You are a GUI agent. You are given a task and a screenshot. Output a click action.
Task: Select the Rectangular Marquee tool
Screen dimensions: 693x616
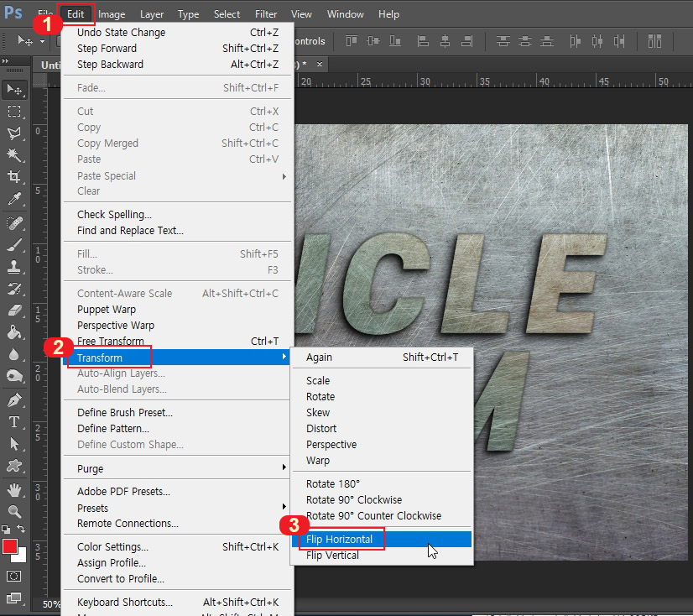(x=14, y=111)
